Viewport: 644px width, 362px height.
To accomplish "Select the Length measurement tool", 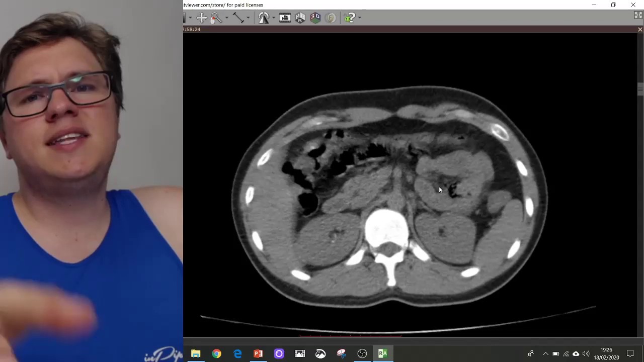I will tap(238, 18).
